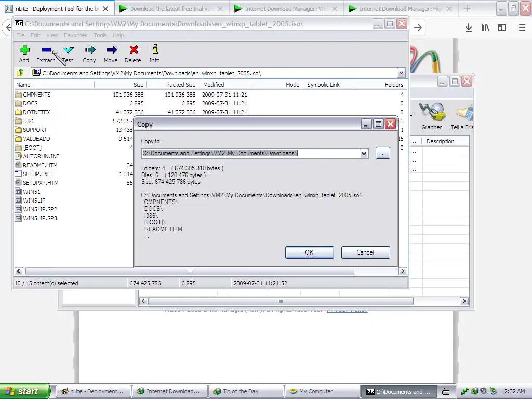Open the Tools menu
This screenshot has height=399, width=532.
pyautogui.click(x=100, y=35)
